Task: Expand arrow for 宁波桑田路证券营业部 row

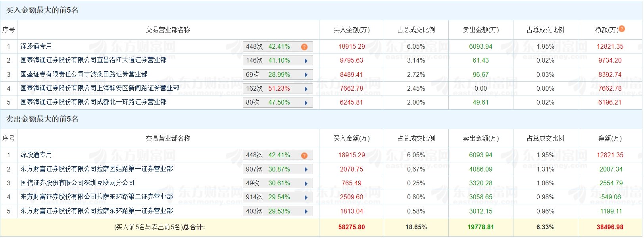Action: point(306,75)
